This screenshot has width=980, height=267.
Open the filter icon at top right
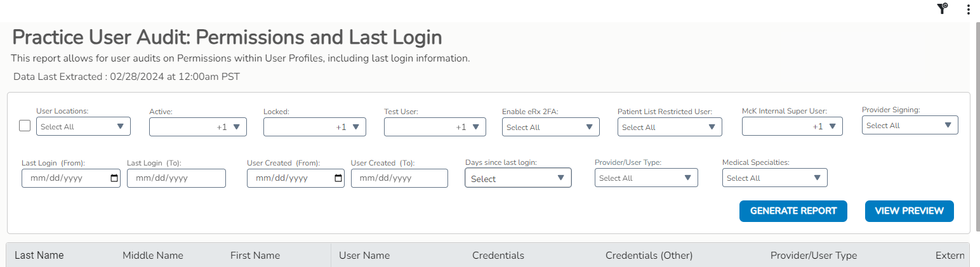[x=943, y=8]
